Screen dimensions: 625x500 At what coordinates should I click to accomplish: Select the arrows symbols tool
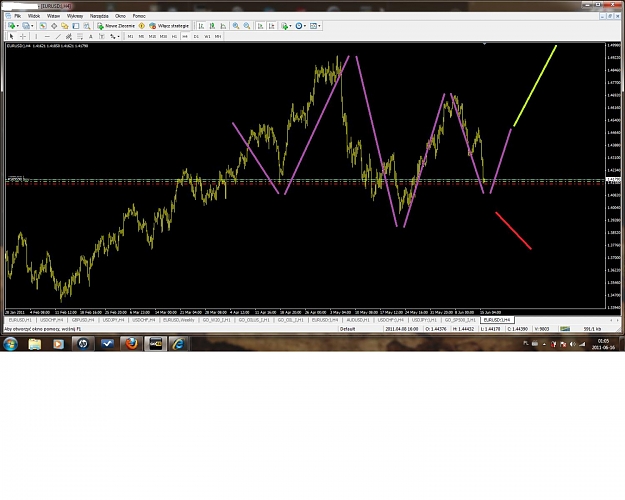coord(113,36)
